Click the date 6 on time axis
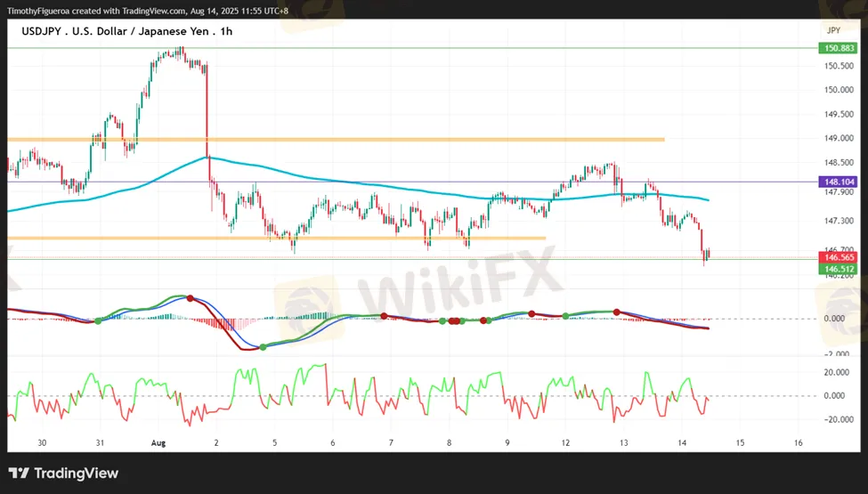Image resolution: width=868 pixels, height=494 pixels. pyautogui.click(x=333, y=442)
